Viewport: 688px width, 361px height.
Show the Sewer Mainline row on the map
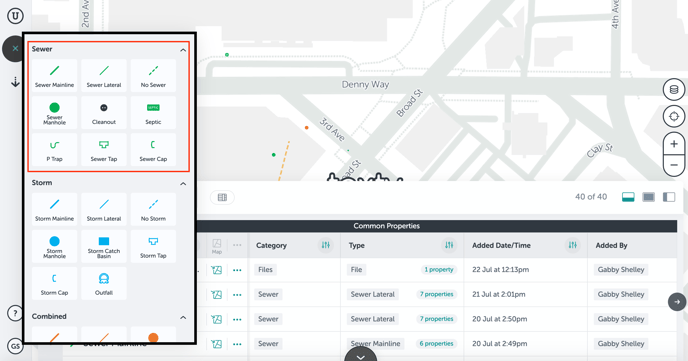coord(217,343)
